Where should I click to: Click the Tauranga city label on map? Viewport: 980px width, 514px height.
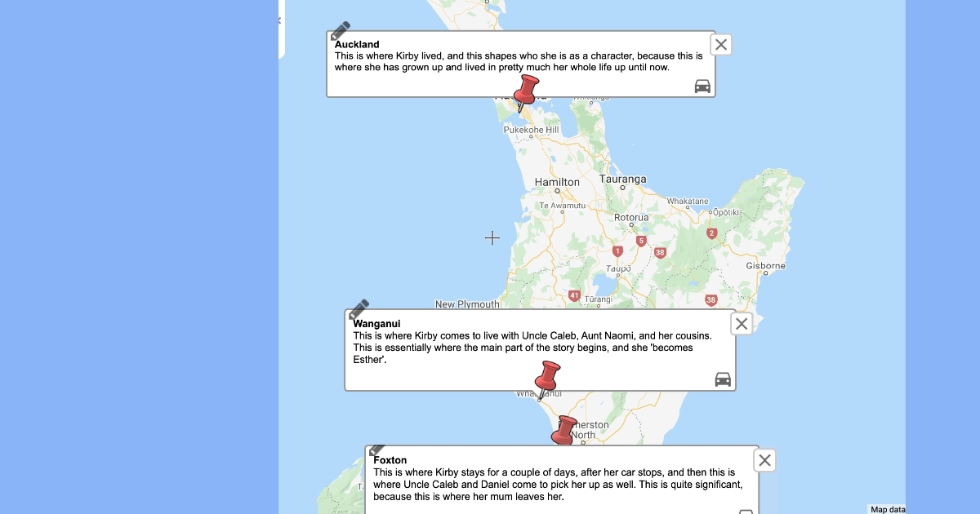point(622,179)
